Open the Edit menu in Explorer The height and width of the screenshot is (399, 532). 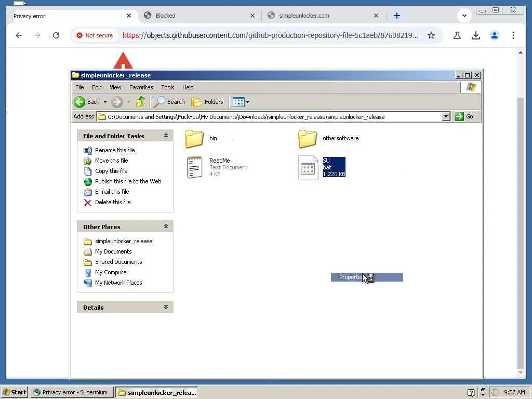click(x=97, y=87)
